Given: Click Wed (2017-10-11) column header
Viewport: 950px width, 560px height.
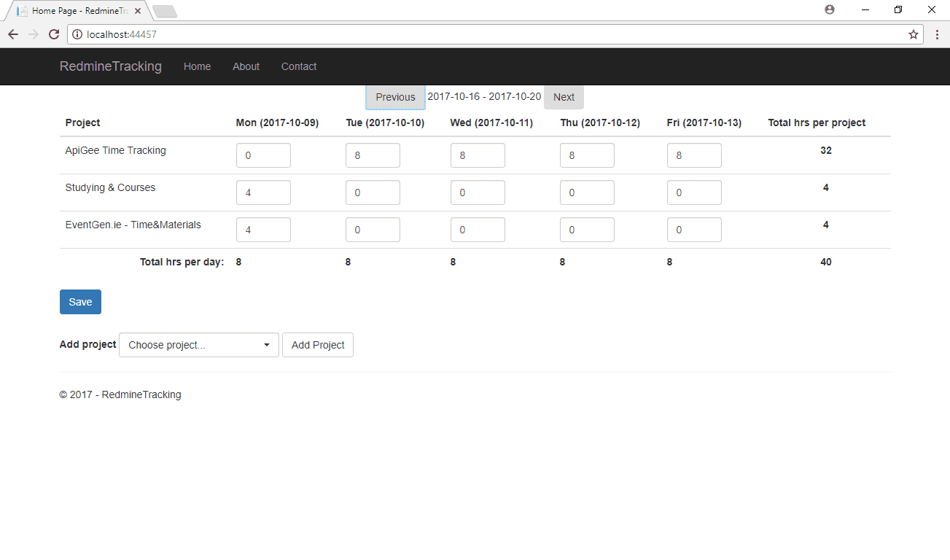Looking at the screenshot, I should click(x=491, y=122).
